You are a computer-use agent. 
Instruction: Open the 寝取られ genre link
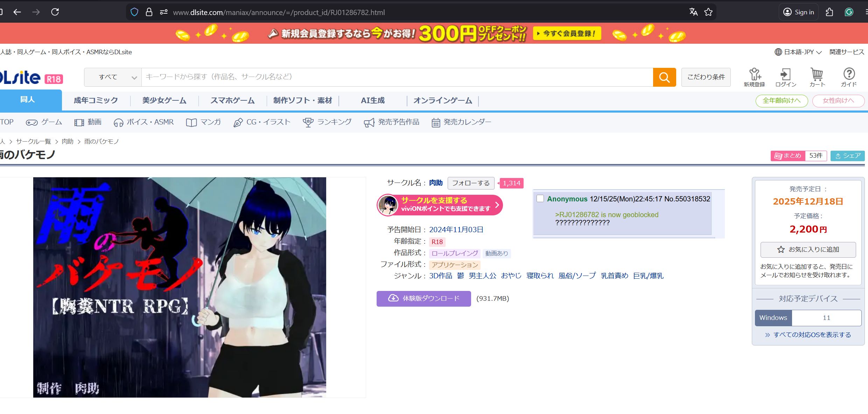click(x=540, y=276)
